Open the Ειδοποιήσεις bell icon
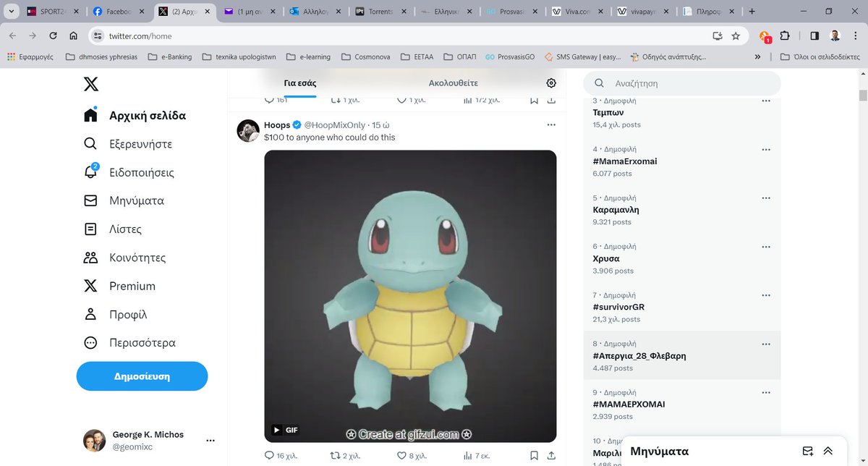Viewport: 868px width, 466px height. (90, 172)
